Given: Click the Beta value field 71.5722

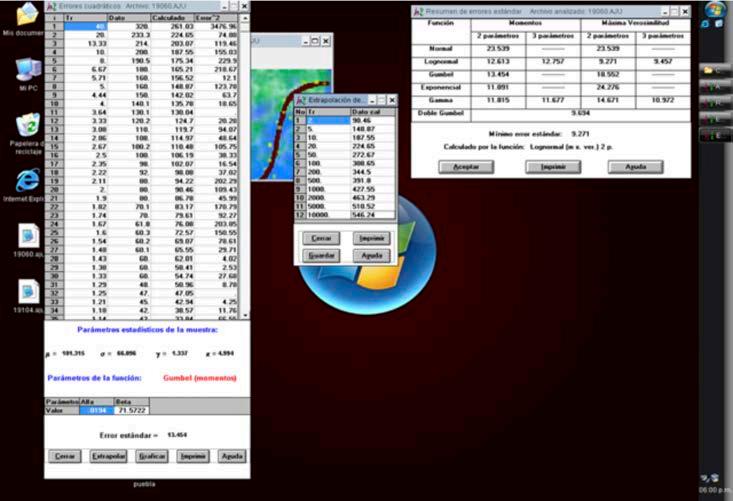Looking at the screenshot, I should click(131, 410).
